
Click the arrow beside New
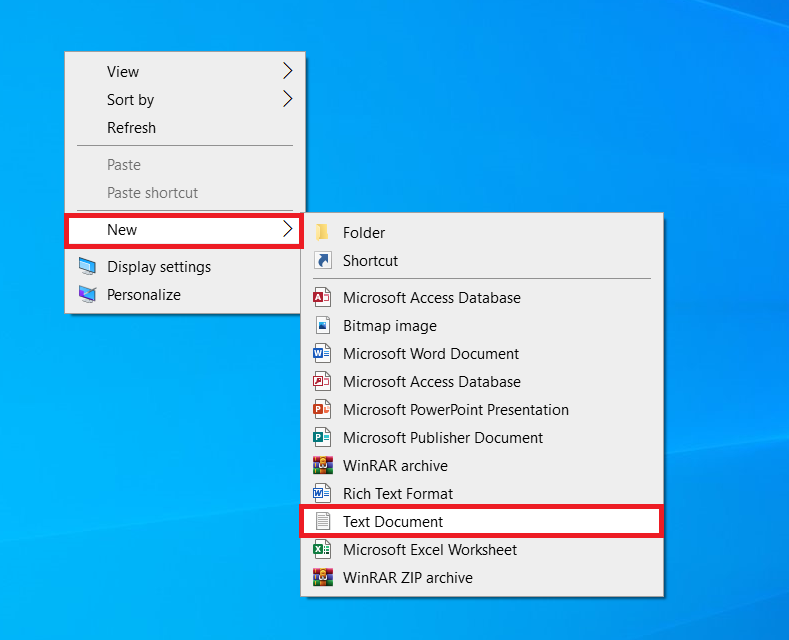point(287,230)
